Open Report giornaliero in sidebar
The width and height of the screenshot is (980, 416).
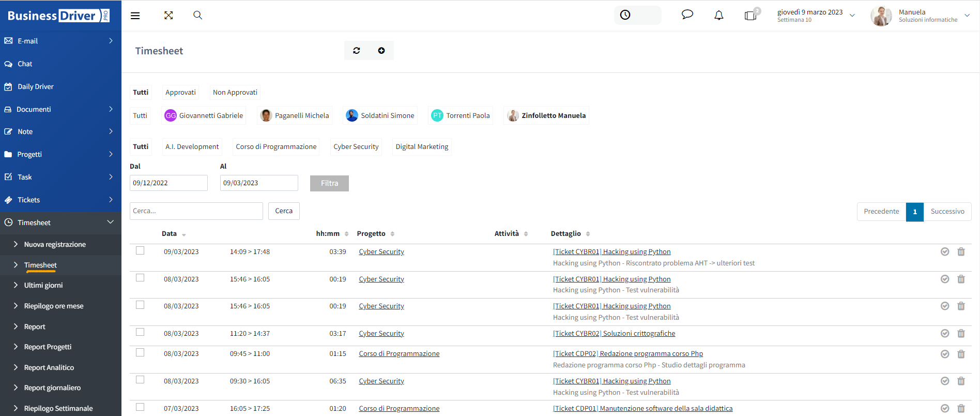tap(52, 388)
